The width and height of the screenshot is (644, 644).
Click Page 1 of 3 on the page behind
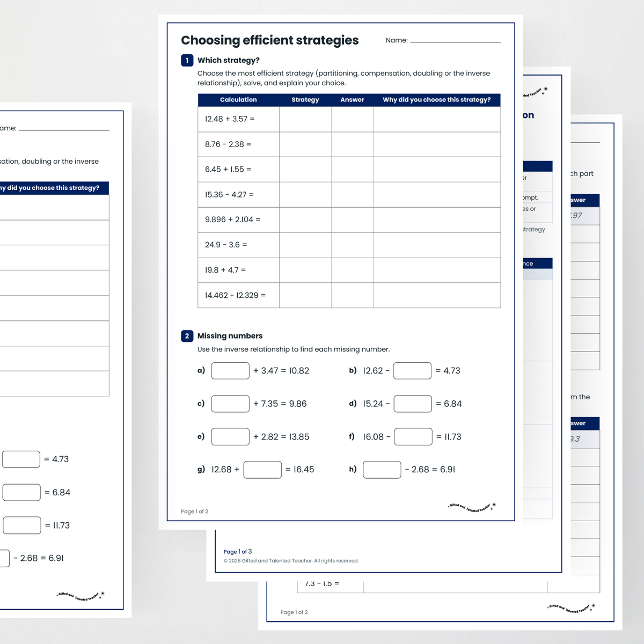pos(238,552)
